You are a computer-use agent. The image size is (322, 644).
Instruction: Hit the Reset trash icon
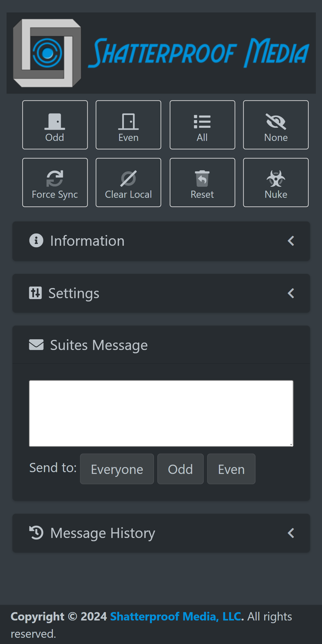click(x=202, y=182)
